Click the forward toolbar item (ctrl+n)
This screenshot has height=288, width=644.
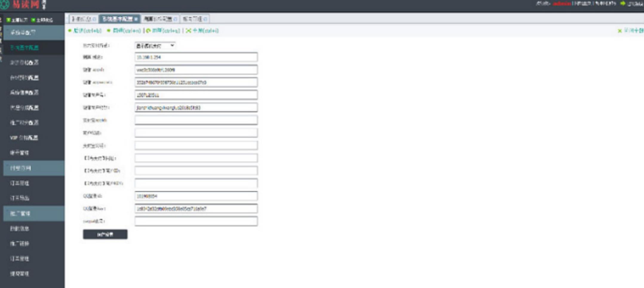pyautogui.click(x=124, y=31)
